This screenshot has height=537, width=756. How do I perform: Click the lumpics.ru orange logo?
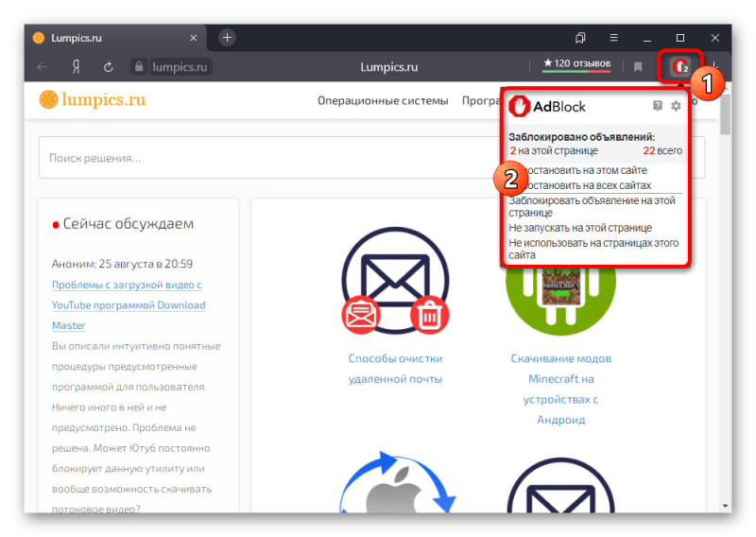click(93, 99)
